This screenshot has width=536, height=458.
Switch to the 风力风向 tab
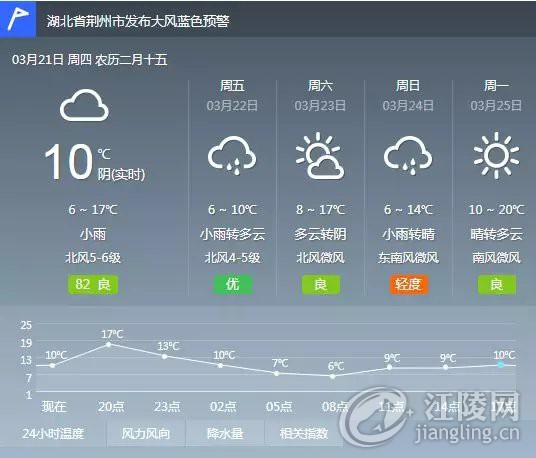(x=146, y=433)
